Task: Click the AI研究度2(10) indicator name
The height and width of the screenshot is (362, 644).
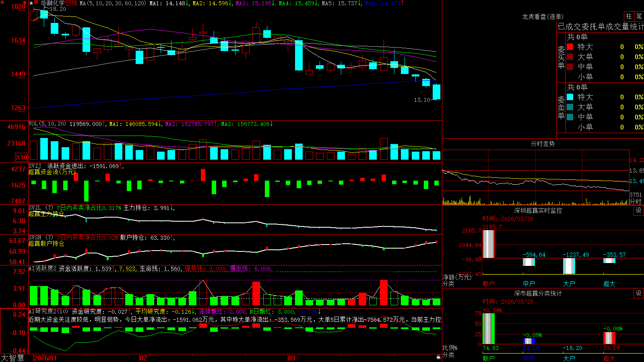Action: click(48, 311)
